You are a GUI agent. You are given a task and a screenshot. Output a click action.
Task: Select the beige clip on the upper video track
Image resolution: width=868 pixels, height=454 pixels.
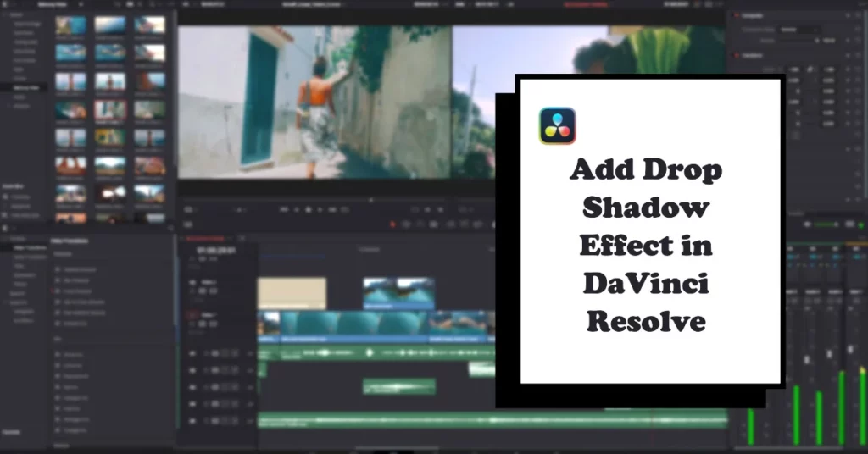tap(292, 293)
